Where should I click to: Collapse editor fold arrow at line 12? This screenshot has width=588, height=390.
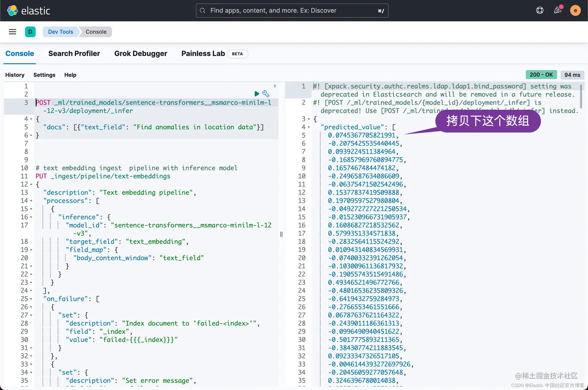(x=31, y=184)
